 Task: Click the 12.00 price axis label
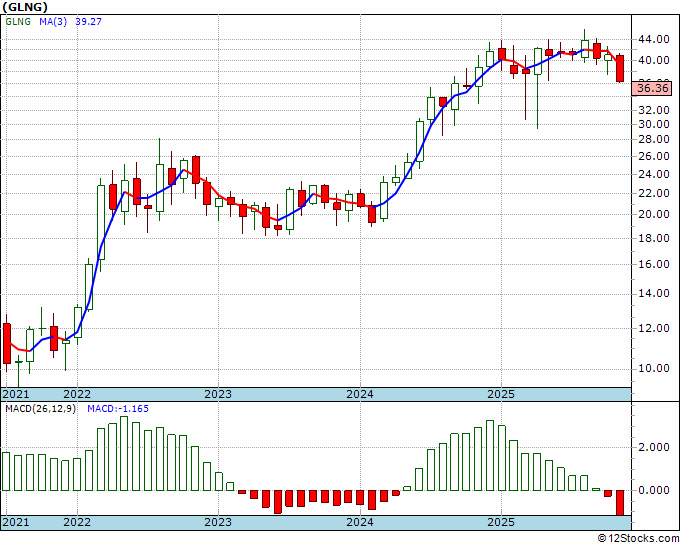click(654, 328)
